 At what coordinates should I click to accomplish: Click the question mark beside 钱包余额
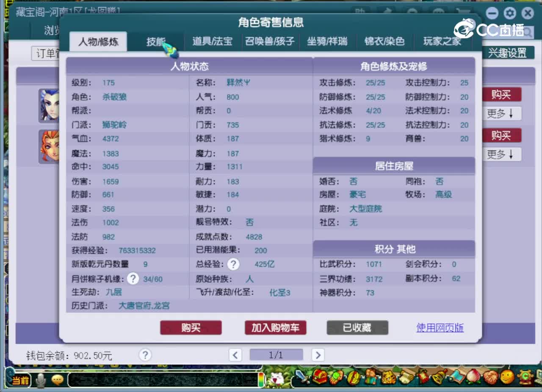coord(145,355)
